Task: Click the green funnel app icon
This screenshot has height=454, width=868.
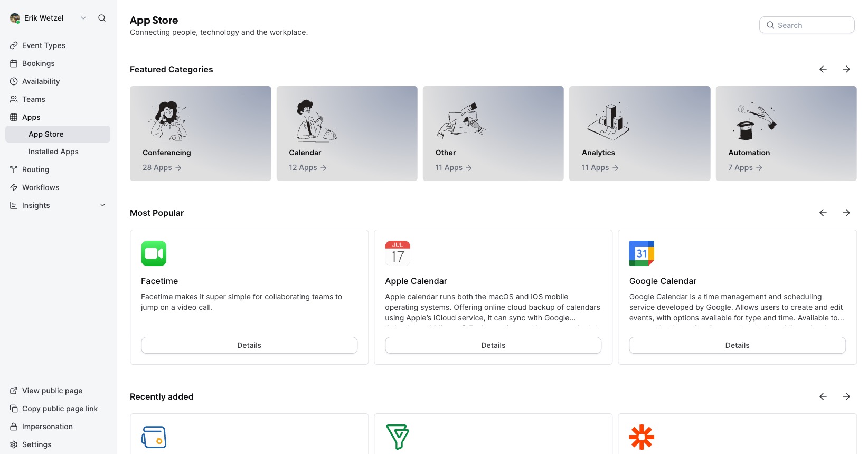Action: (398, 437)
